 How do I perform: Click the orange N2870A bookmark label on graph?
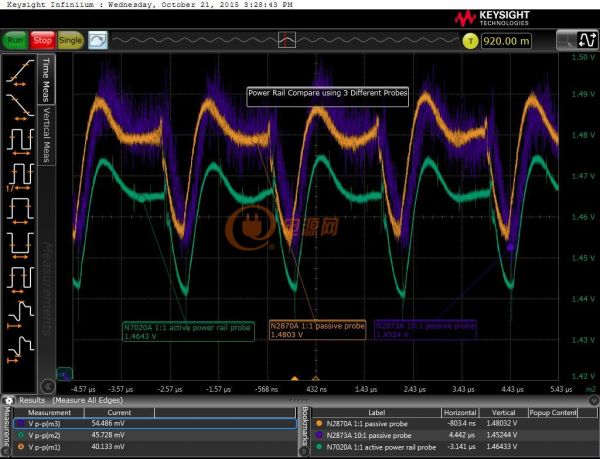(317, 330)
